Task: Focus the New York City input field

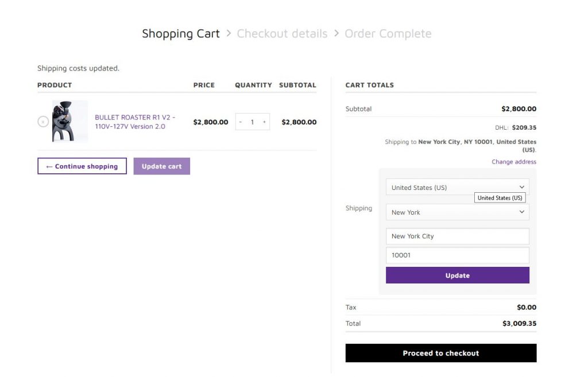Action: coord(457,236)
